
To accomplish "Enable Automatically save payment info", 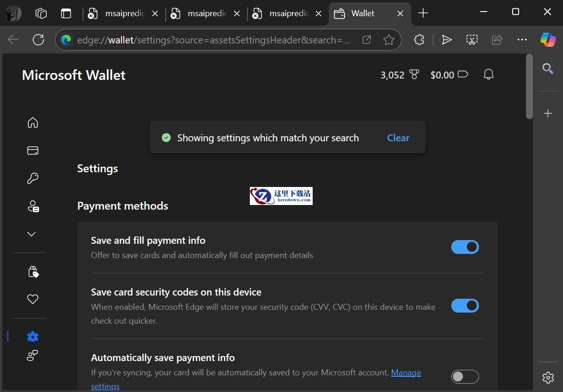I will tap(465, 377).
